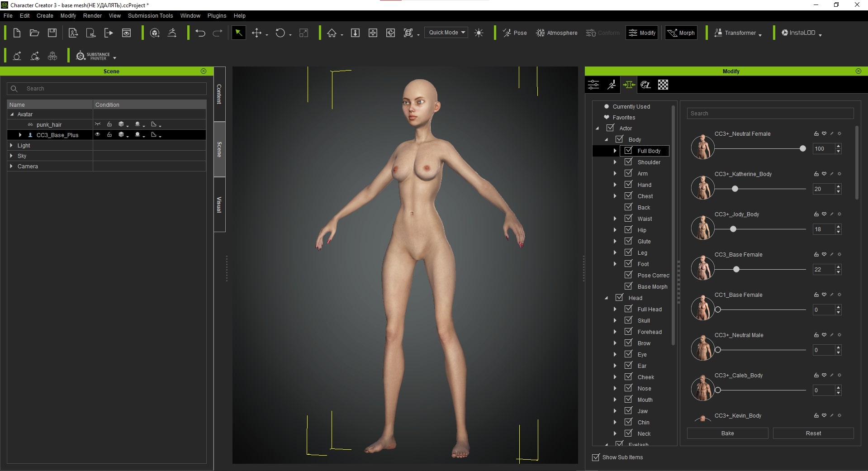Viewport: 868px width, 471px height.
Task: Open the Submission Tools menu
Action: [x=150, y=15]
